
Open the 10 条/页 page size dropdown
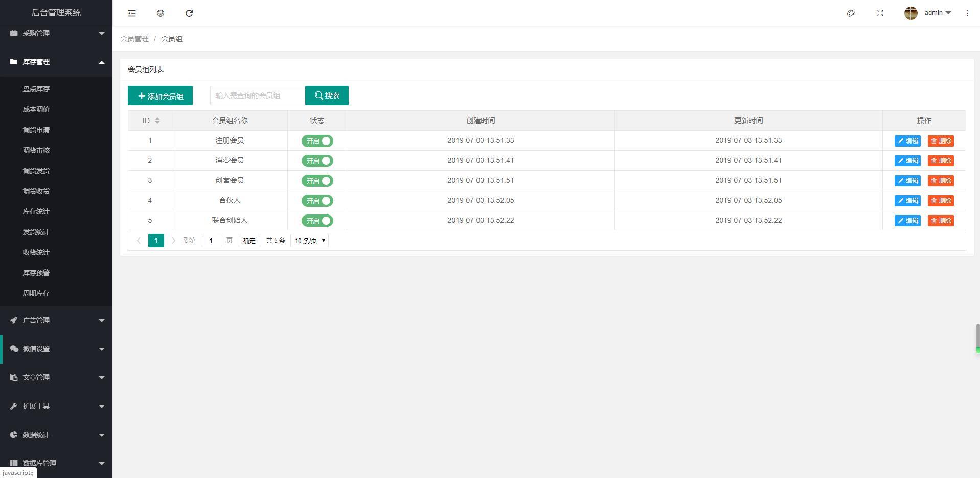point(309,241)
